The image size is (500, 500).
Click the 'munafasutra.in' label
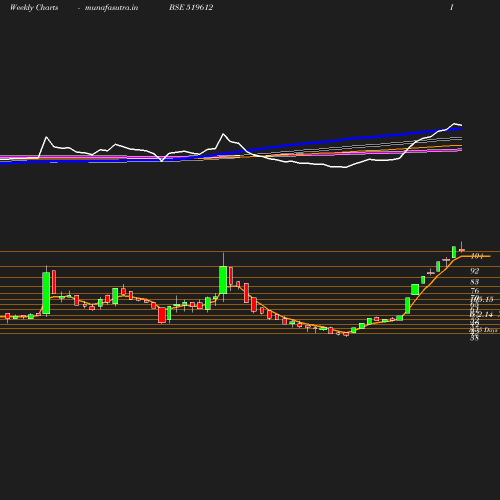click(x=111, y=8)
